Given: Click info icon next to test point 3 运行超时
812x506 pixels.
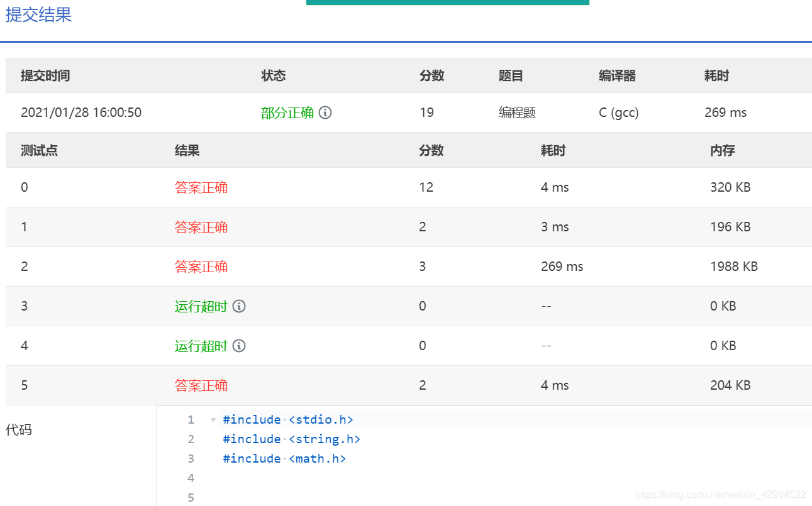Looking at the screenshot, I should point(239,306).
